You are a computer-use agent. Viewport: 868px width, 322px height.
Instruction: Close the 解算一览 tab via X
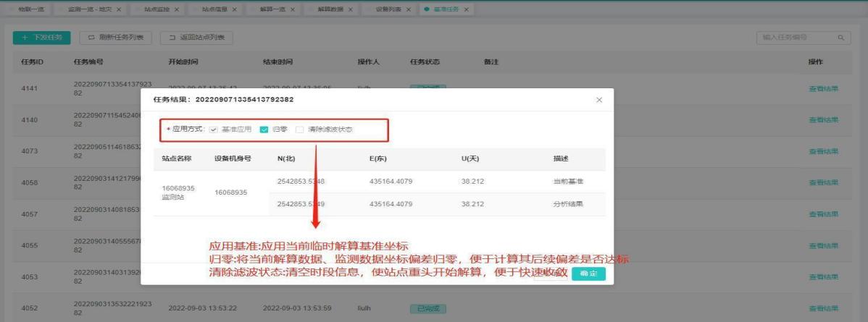click(291, 9)
